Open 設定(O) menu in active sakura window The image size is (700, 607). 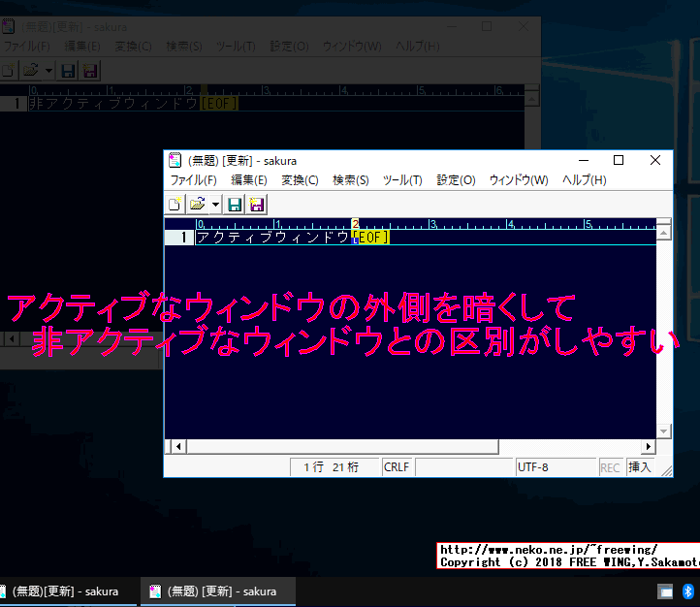pos(456,180)
